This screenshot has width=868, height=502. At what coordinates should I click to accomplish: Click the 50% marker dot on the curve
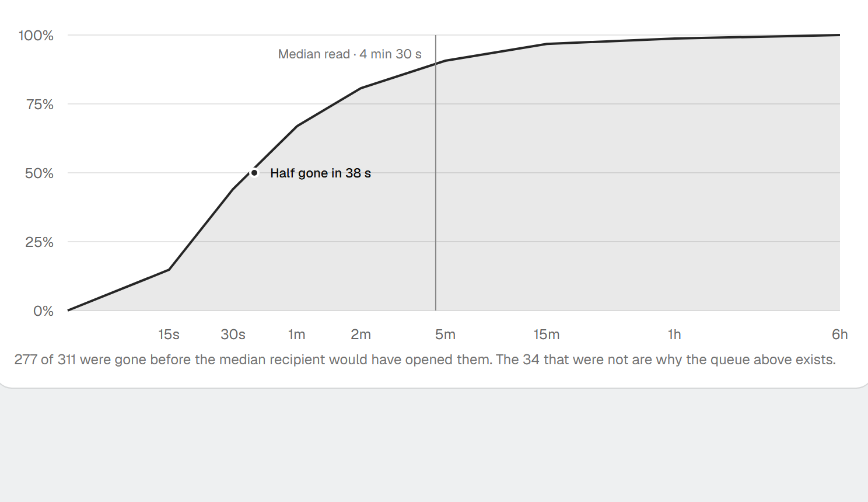pos(254,173)
